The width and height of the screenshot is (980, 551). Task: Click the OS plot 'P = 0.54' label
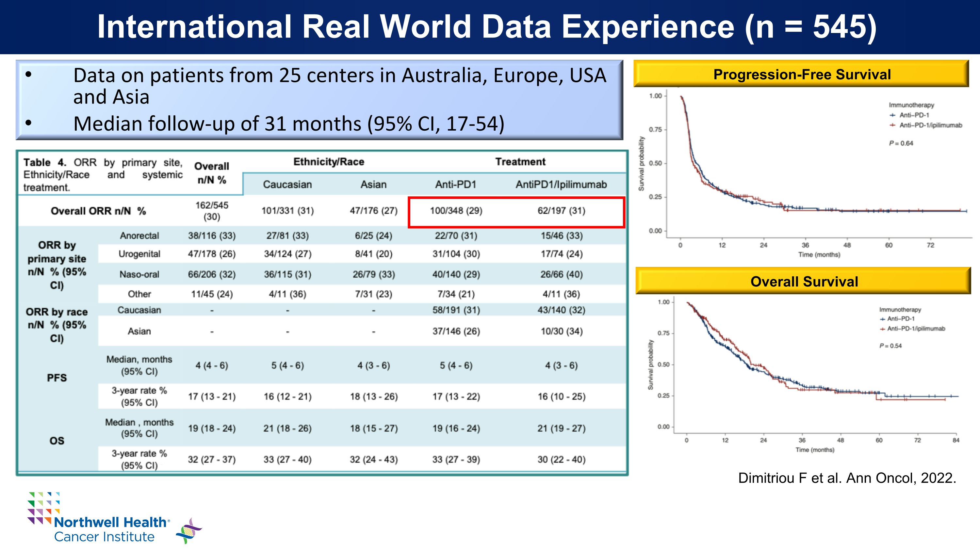tap(890, 346)
